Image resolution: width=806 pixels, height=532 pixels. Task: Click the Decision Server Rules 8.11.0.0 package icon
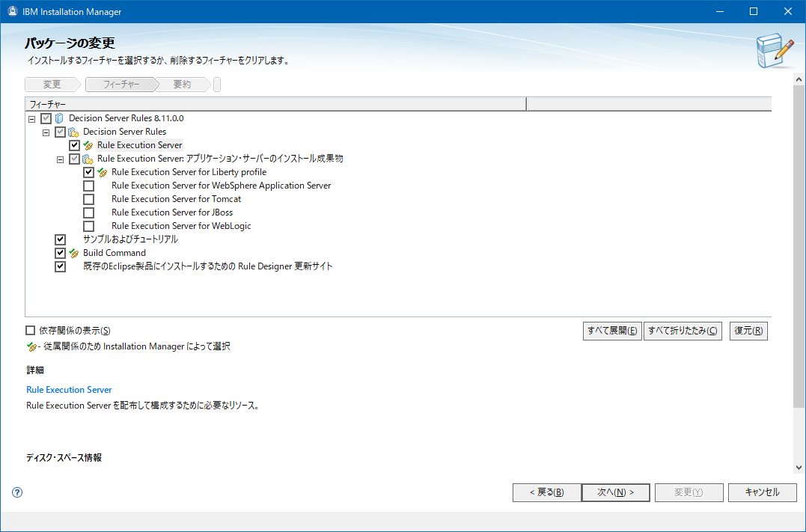[60, 118]
